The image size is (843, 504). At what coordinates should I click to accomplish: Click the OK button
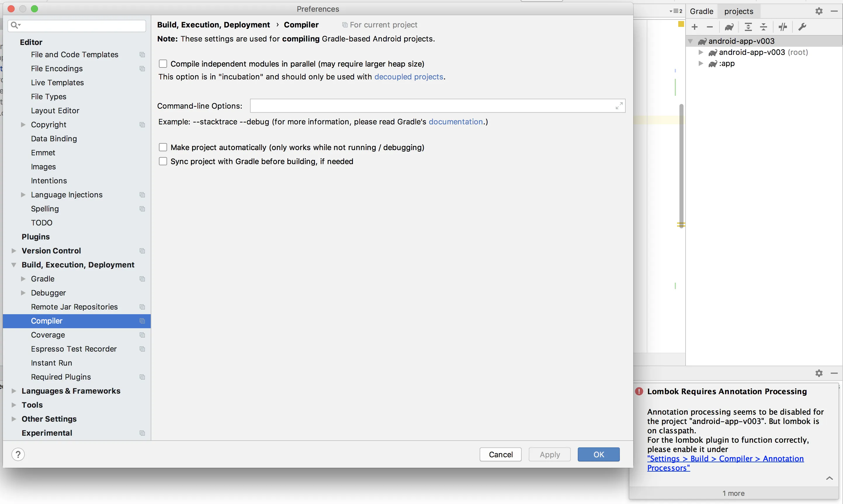coord(599,454)
